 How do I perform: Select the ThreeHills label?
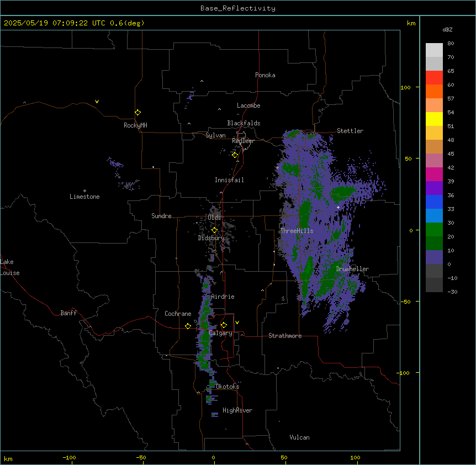[297, 231]
